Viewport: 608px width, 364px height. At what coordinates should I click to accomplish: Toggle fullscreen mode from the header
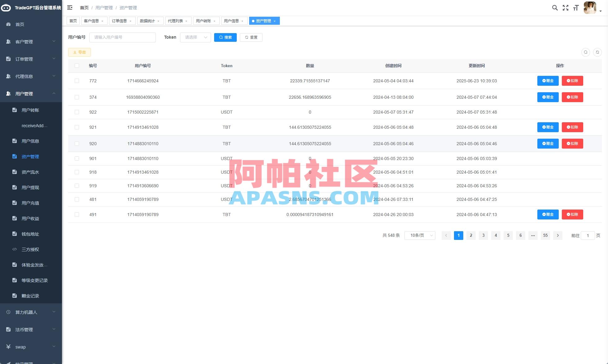click(x=566, y=8)
